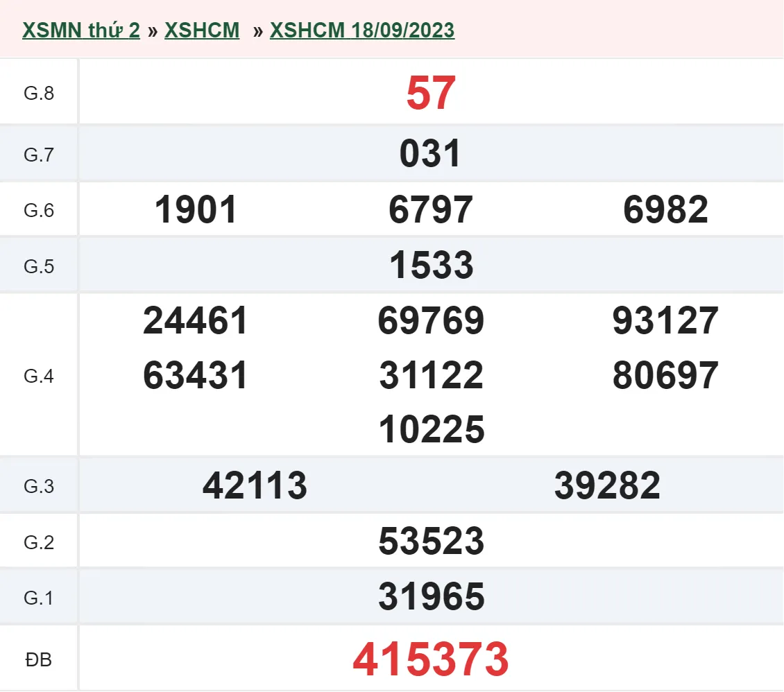The height and width of the screenshot is (692, 784).
Task: Select number 39282 in row G.3
Action: pos(607,485)
